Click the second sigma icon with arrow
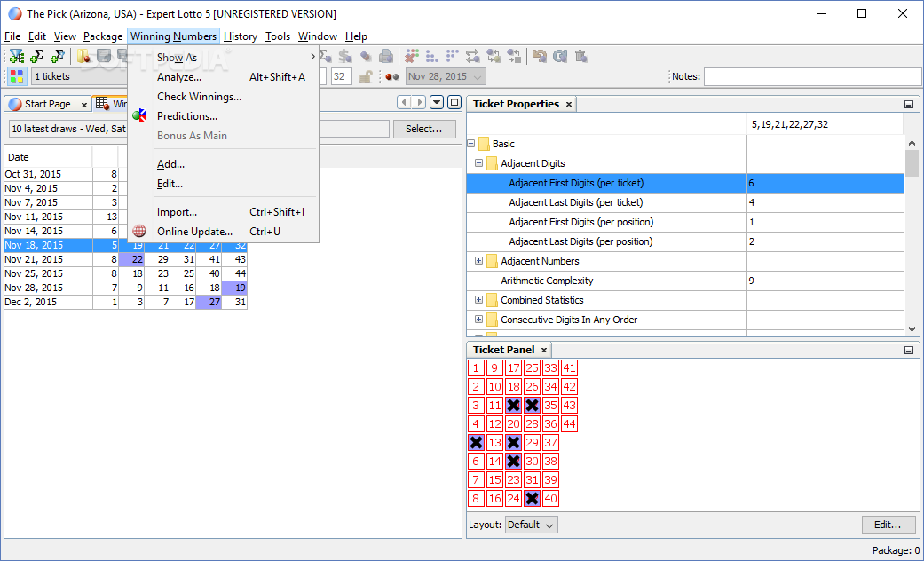This screenshot has height=561, width=924. click(x=57, y=57)
